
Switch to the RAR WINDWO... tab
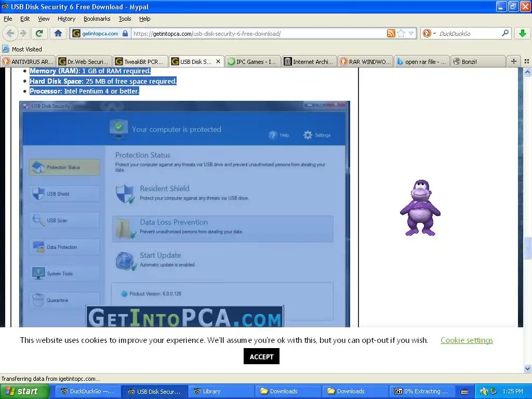click(366, 61)
